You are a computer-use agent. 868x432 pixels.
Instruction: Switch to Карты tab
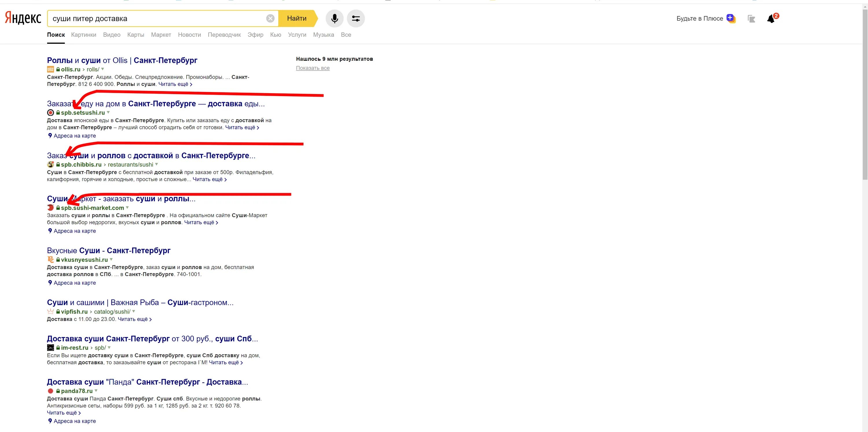pyautogui.click(x=136, y=35)
